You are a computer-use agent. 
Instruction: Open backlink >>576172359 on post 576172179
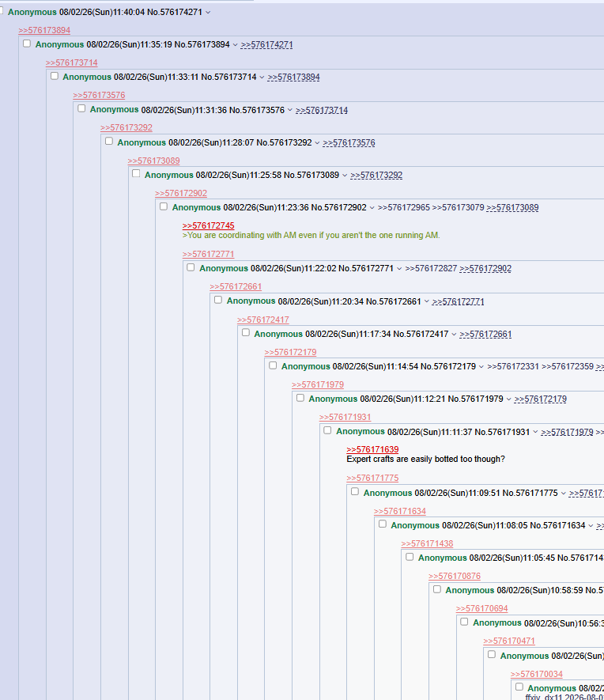pyautogui.click(x=568, y=366)
